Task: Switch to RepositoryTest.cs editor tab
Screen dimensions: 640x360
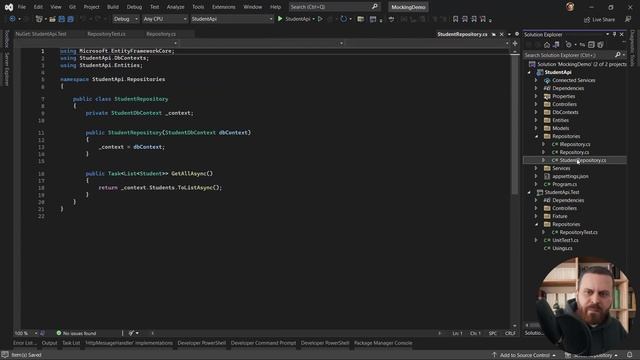Action: click(107, 34)
